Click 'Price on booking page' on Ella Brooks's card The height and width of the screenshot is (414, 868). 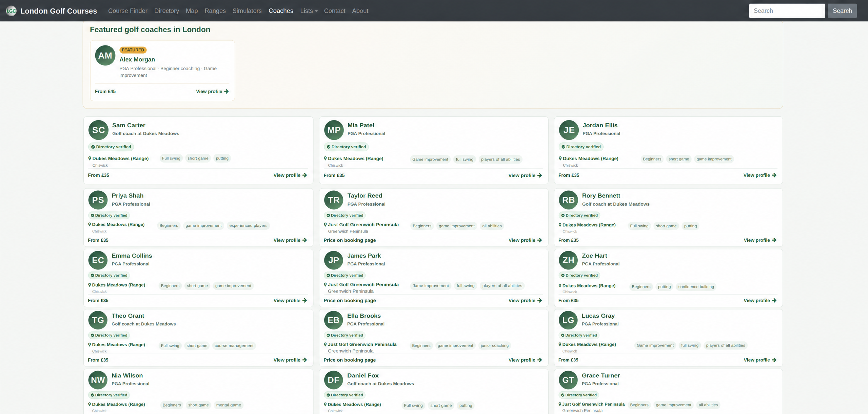[x=350, y=360]
